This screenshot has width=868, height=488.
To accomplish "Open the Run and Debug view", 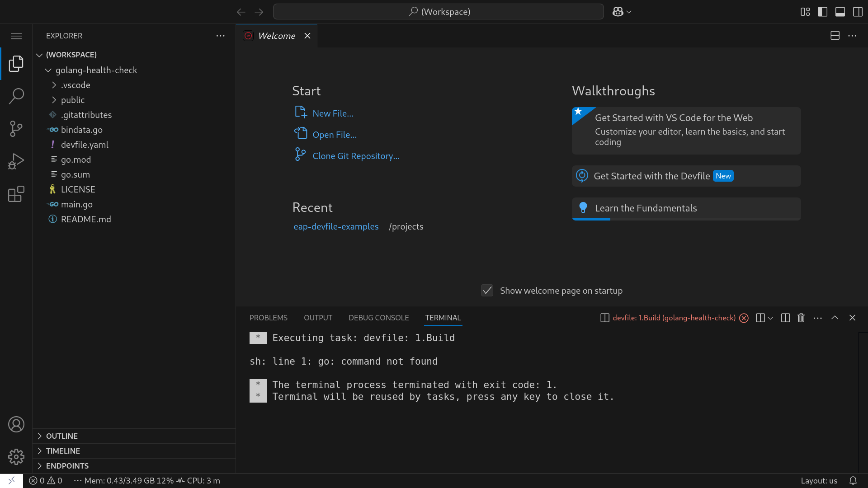I will [x=16, y=161].
